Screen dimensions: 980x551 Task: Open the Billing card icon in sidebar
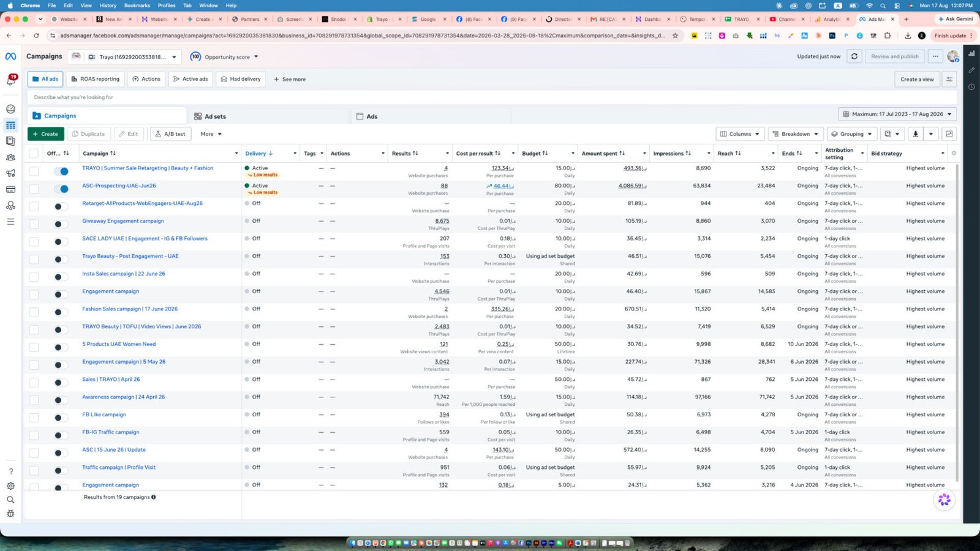[10, 189]
